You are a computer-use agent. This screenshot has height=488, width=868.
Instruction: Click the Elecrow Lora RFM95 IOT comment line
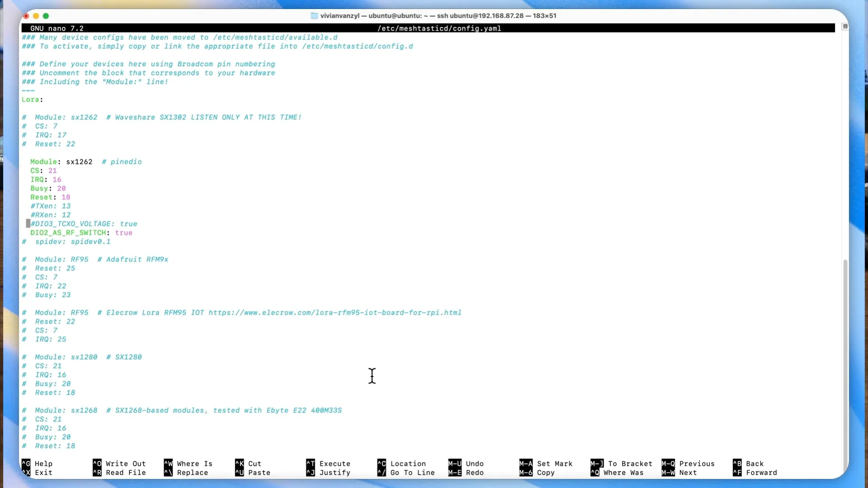click(x=241, y=313)
